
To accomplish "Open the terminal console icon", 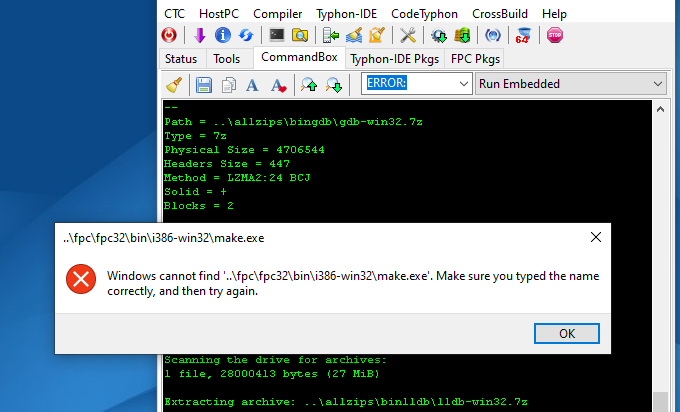I will (277, 36).
